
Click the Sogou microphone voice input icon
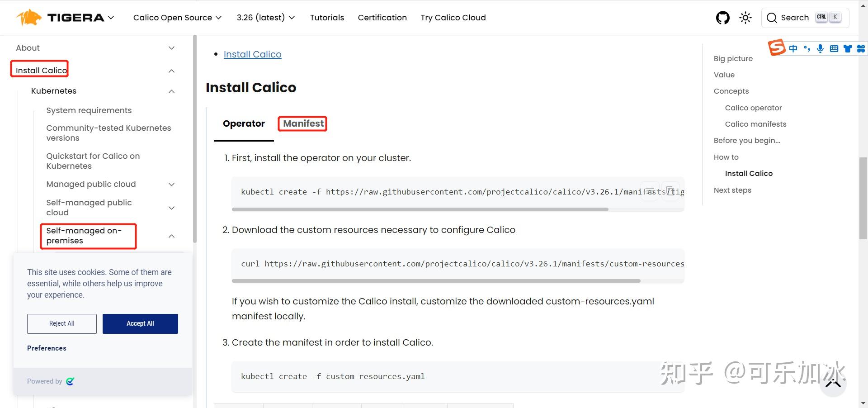(820, 48)
